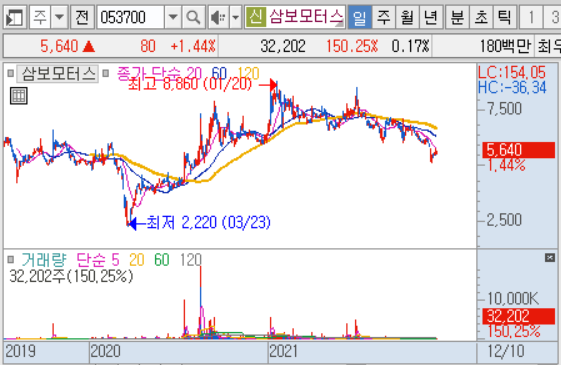Select the 일 daily period tab
561x365 pixels.
(360, 17)
